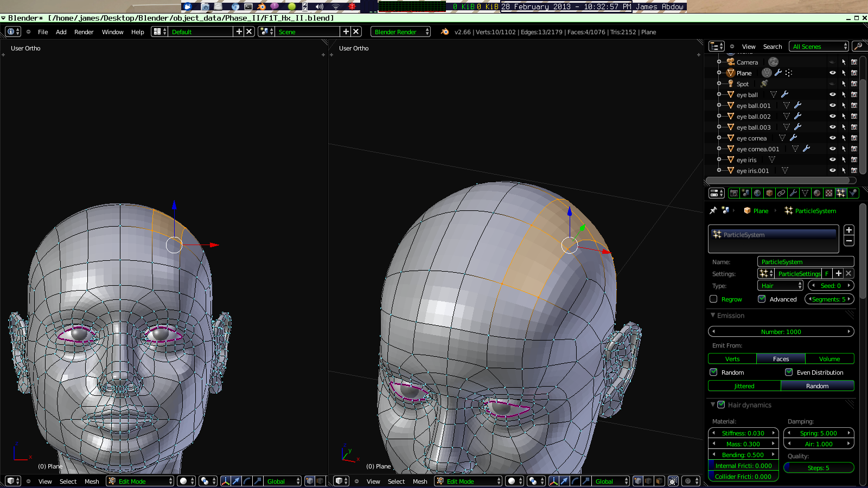Open the Object Constraints chain-link tab

pyautogui.click(x=781, y=193)
